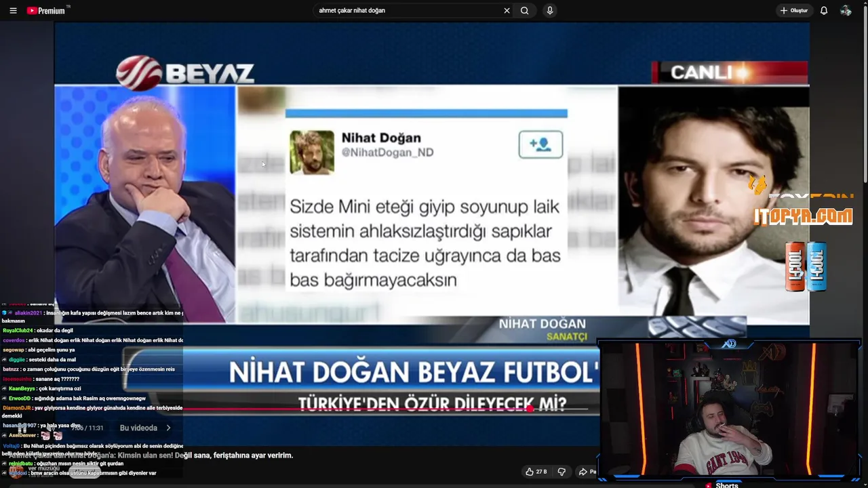Dislike the video with thumbs down
Viewport: 868px width, 488px height.
click(x=561, y=472)
